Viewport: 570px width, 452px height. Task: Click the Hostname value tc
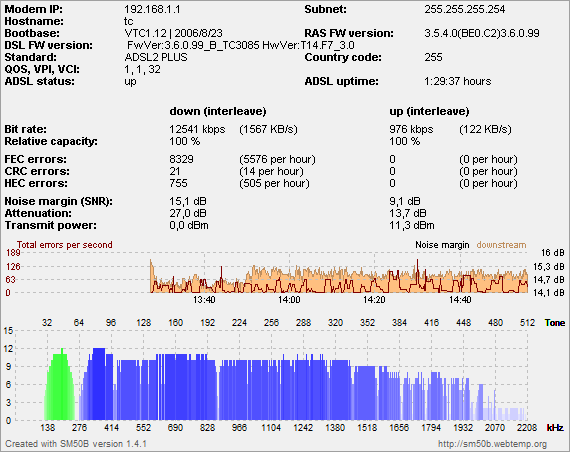[x=129, y=21]
